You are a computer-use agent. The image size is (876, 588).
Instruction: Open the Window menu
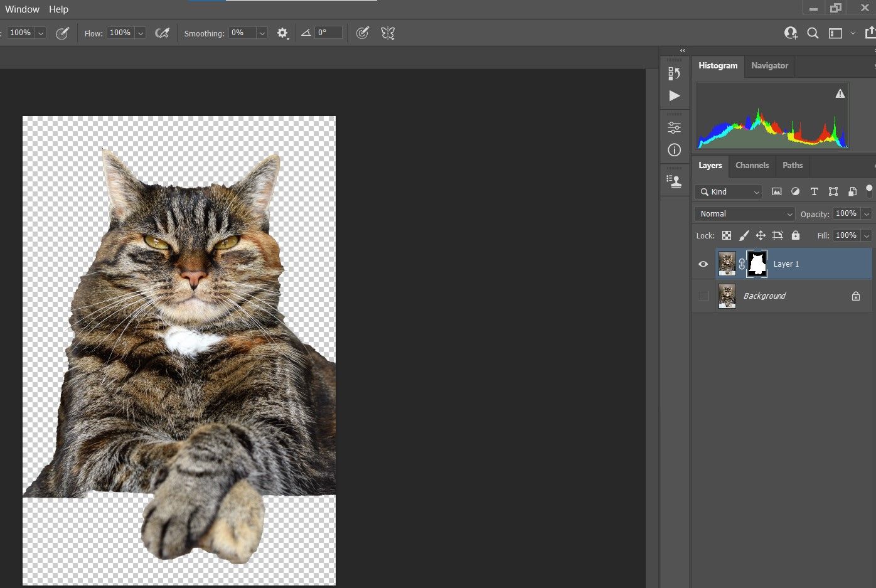pyautogui.click(x=22, y=9)
